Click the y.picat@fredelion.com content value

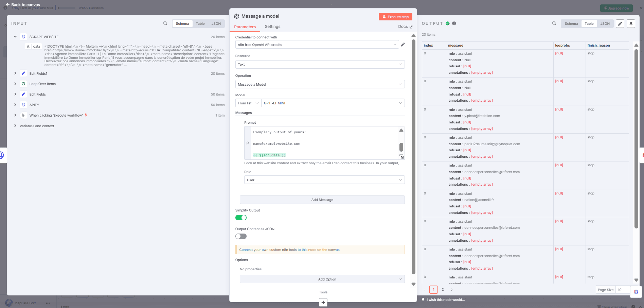[482, 116]
